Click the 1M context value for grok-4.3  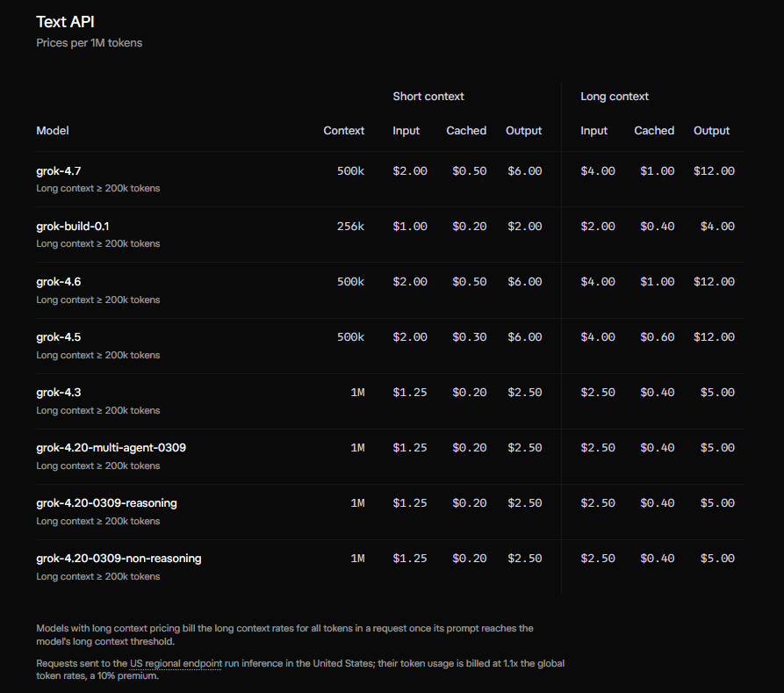click(357, 393)
